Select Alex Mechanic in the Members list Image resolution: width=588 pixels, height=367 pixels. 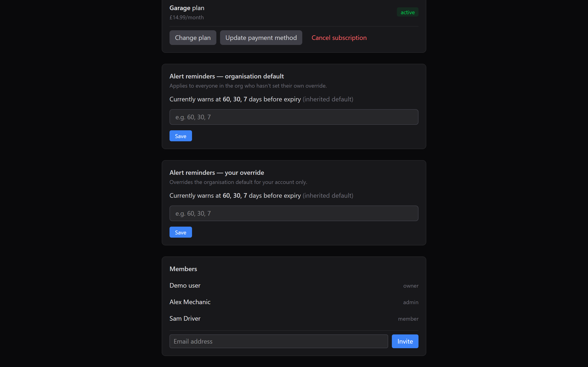click(190, 302)
